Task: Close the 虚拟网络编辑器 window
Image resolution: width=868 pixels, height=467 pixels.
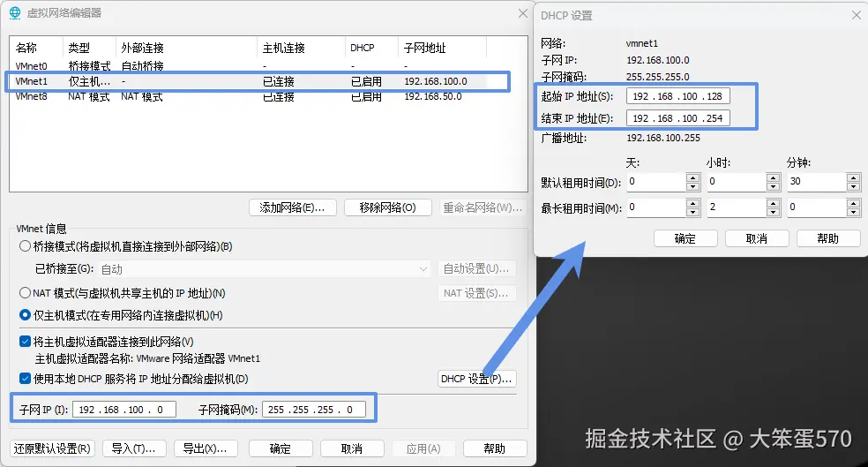Action: [522, 13]
